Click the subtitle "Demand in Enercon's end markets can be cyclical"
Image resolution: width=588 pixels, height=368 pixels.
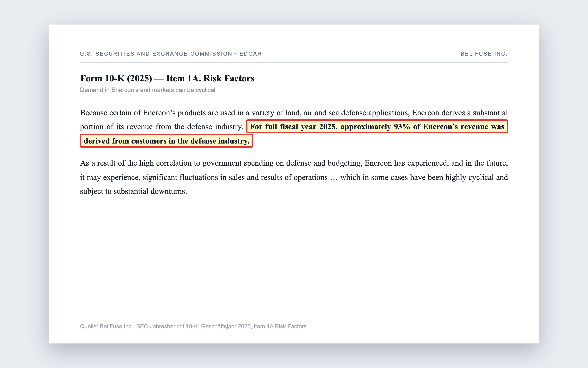tap(147, 90)
